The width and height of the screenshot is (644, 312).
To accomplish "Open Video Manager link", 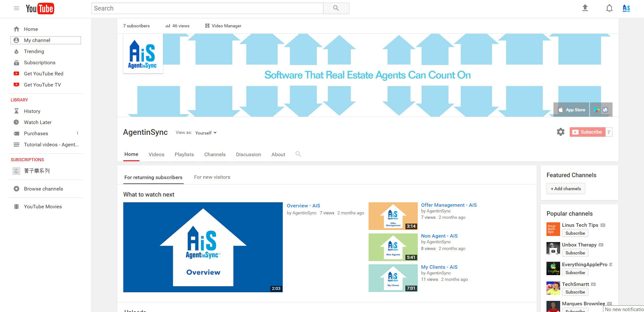I will (x=223, y=26).
